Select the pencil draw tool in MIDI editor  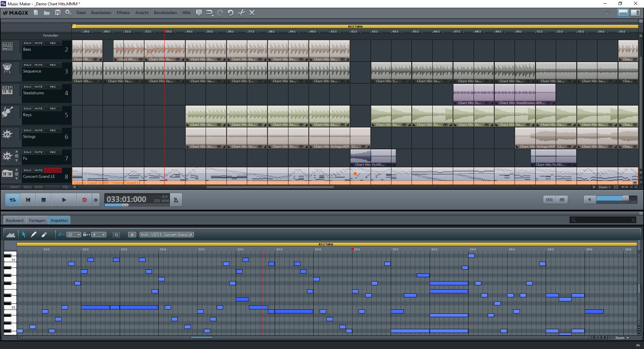coord(34,235)
